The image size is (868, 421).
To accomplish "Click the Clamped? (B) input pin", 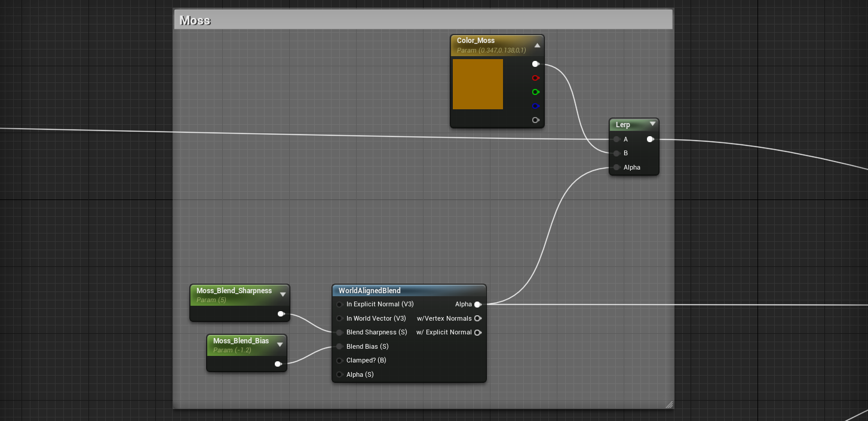I will coord(339,361).
